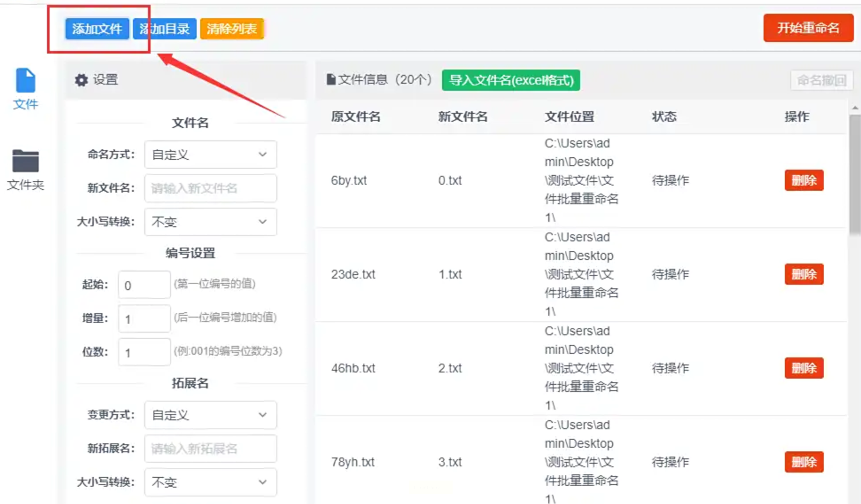Click the 文件信息 document icon

click(330, 80)
